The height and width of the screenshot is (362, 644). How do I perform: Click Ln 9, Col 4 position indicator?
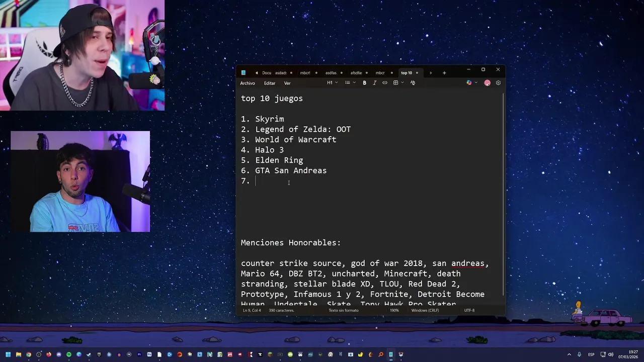pos(252,310)
